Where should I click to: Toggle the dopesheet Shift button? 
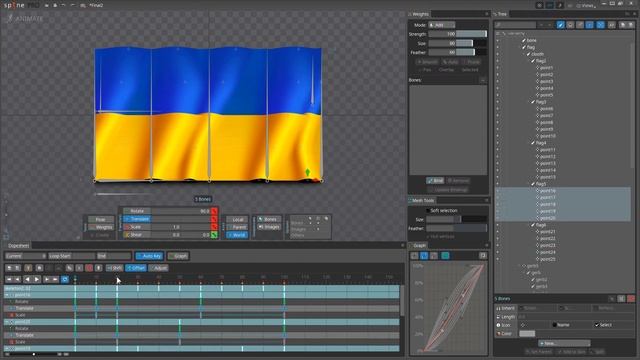point(115,268)
